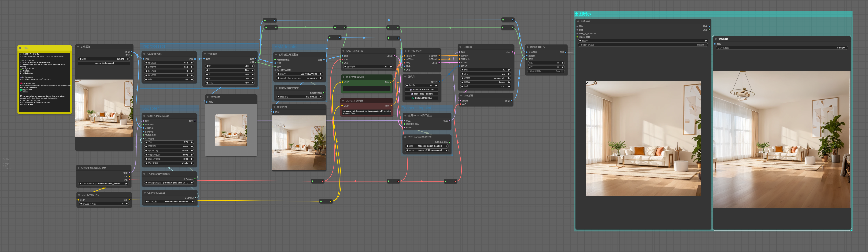Screen dimensions: 868x252
Task: Collapse the 使用模型局部重绘 node title dot
Action: pos(276,55)
